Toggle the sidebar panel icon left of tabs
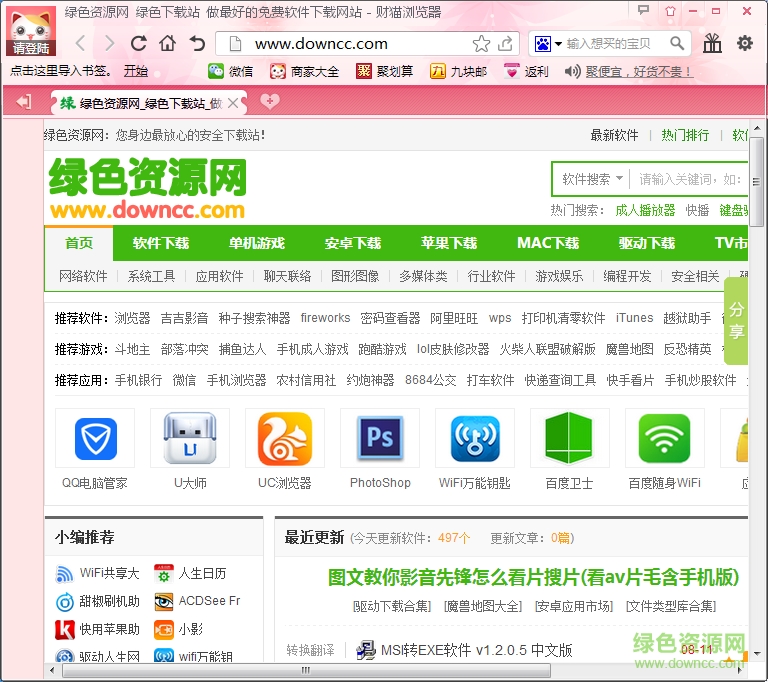 tap(25, 102)
